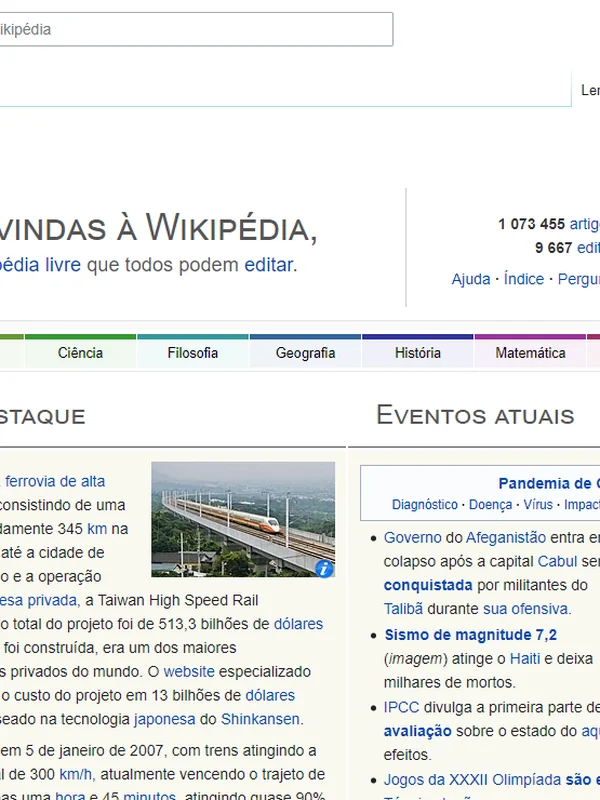Focus the Wikipédia search field
The image size is (600, 800).
pyautogui.click(x=196, y=30)
